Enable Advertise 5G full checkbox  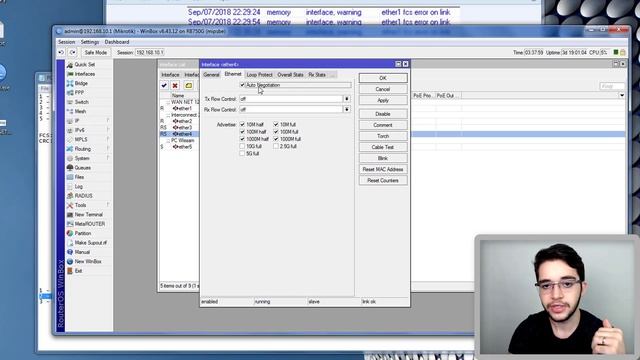(x=242, y=153)
